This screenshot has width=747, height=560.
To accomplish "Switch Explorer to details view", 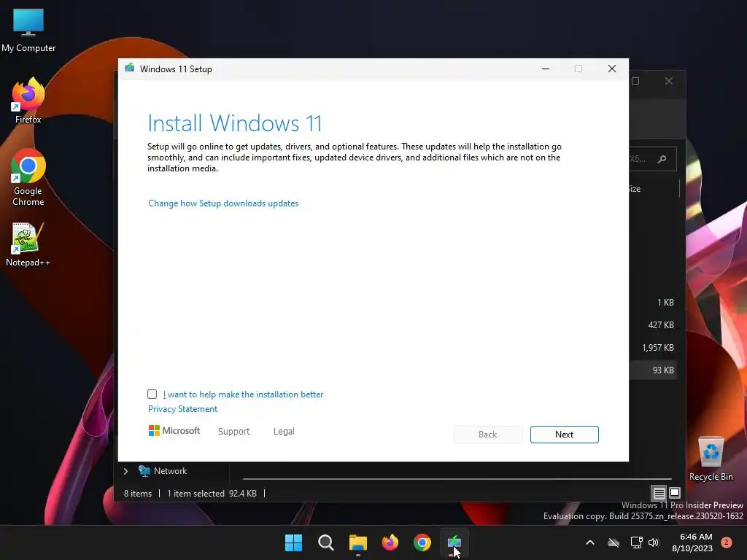I will 659,493.
